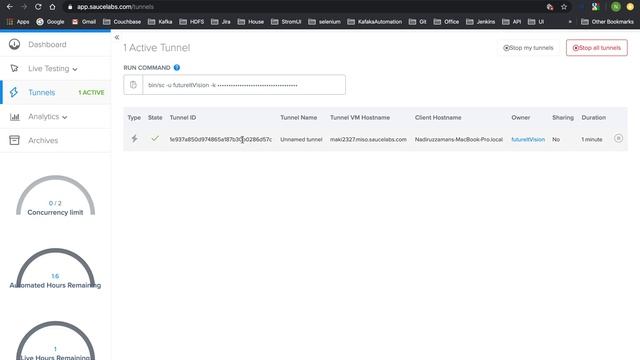Stop the tunnel using the row's stop icon
Image resolution: width=640 pixels, height=360 pixels.
coord(618,139)
